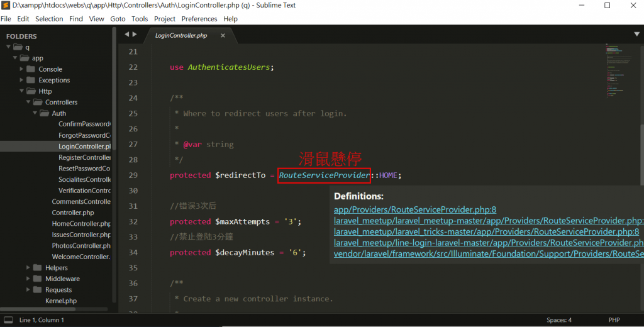Open PhotosController.php in sidebar
The height and width of the screenshot is (327, 644).
coord(81,246)
